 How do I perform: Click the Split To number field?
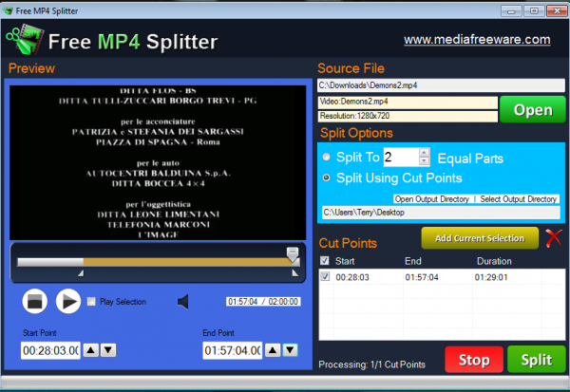[x=401, y=157]
